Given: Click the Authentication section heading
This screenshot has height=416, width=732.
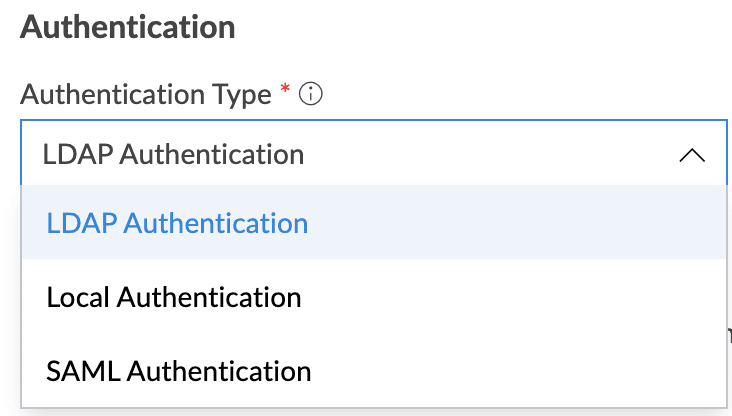Looking at the screenshot, I should (128, 27).
